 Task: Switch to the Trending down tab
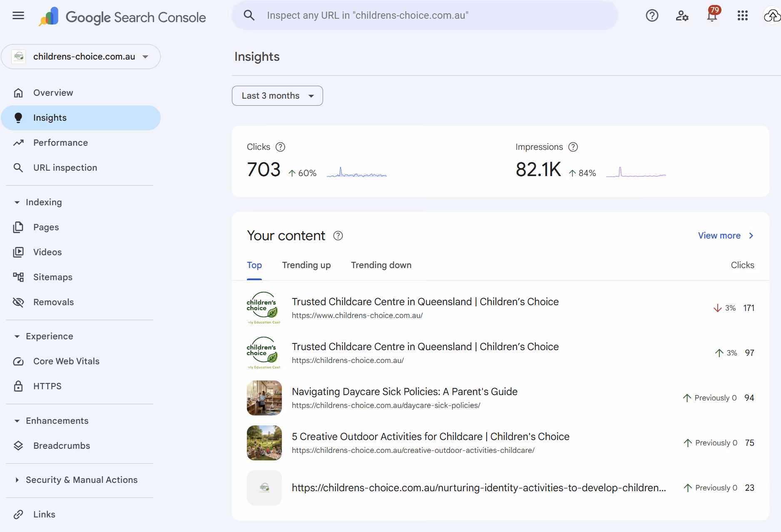381,265
